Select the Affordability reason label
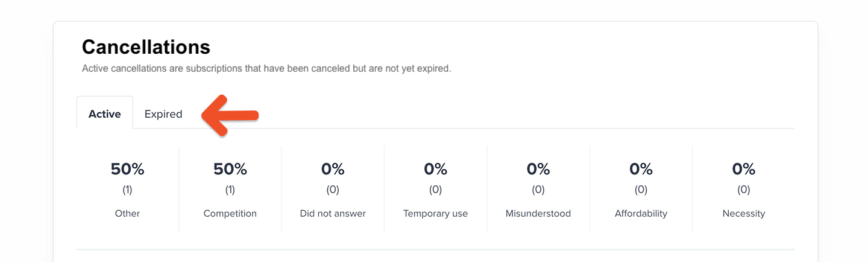Screen dimensions: 868x262 pyautogui.click(x=641, y=214)
